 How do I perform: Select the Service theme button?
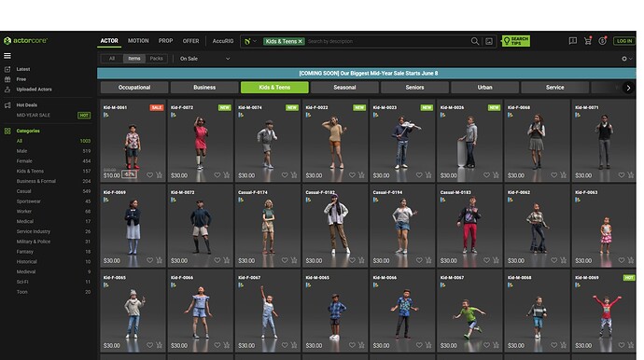pos(555,88)
